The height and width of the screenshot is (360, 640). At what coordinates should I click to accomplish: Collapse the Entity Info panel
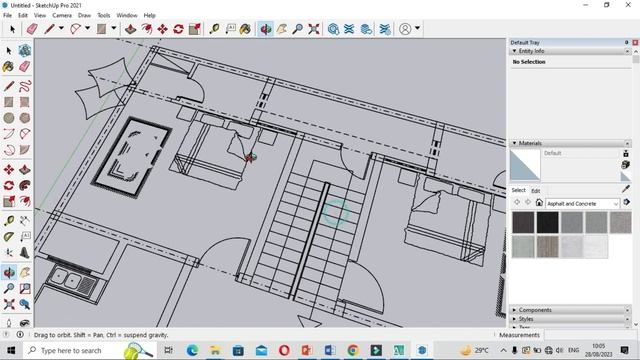(514, 51)
